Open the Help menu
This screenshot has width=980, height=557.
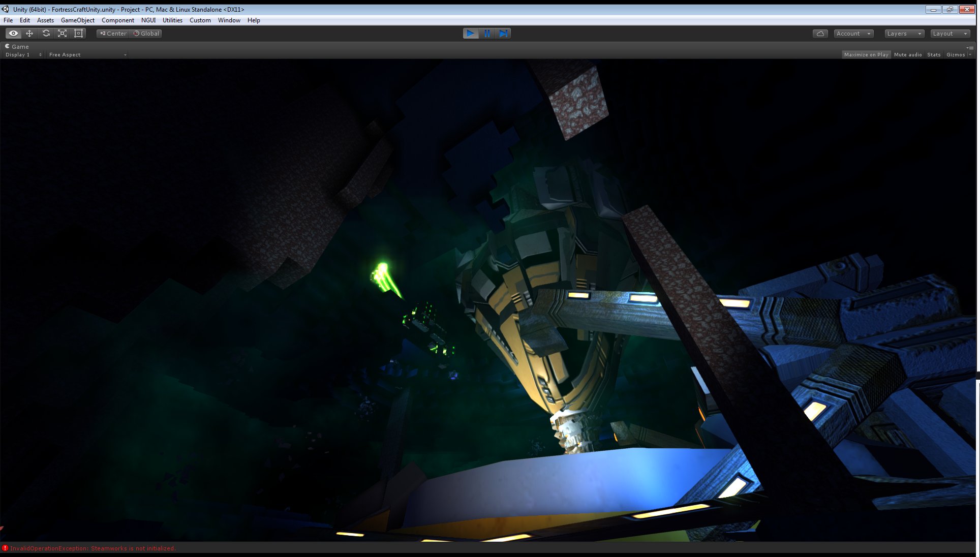[x=254, y=20]
